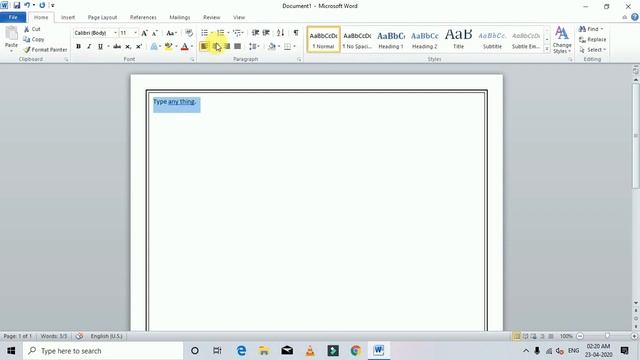
Task: Open Numbering list dropdown
Action: tap(228, 33)
